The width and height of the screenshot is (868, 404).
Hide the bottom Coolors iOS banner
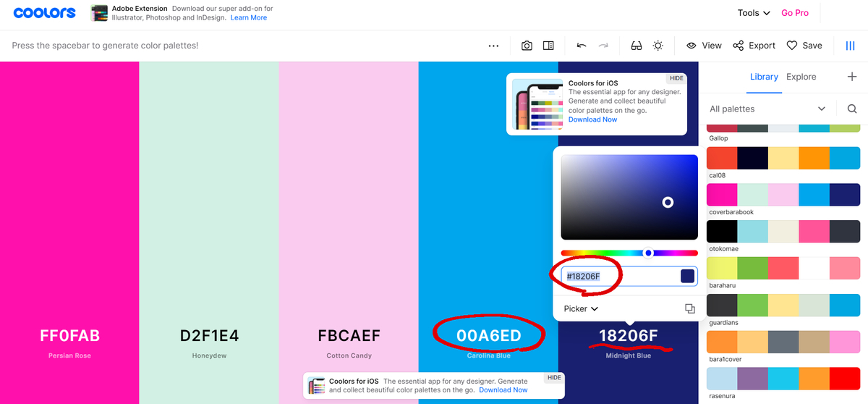pyautogui.click(x=554, y=377)
